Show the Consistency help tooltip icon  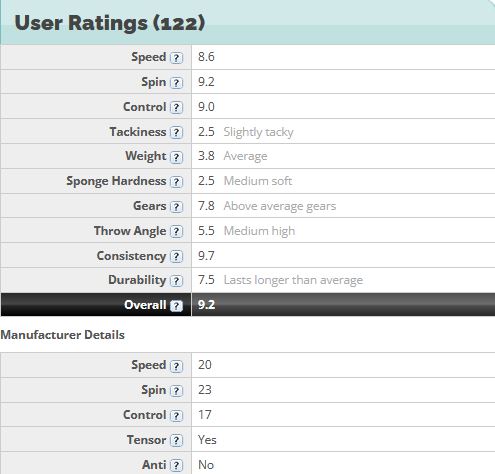point(176,257)
